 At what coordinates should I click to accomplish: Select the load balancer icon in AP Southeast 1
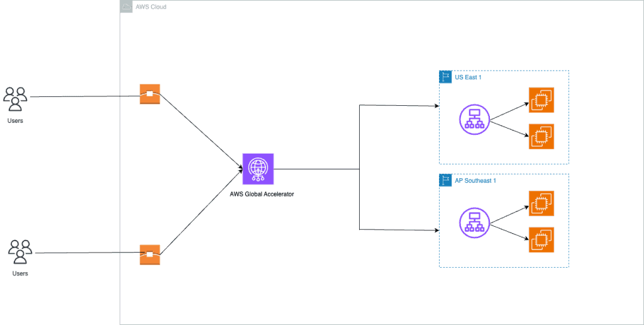[x=474, y=222]
